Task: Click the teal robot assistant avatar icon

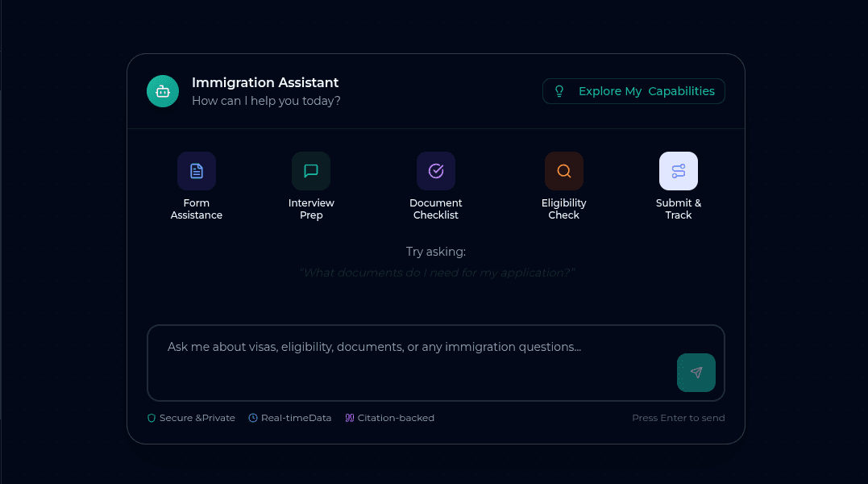Action: [x=163, y=91]
